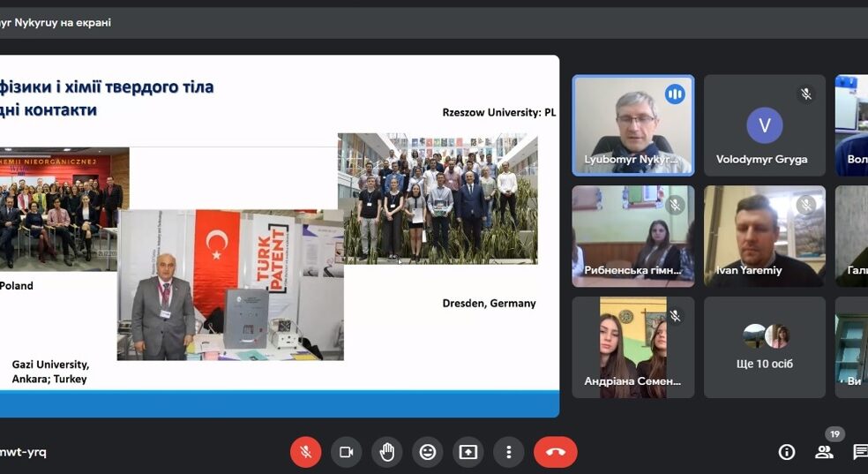Click the Rzeszow University group photo

coord(438,199)
